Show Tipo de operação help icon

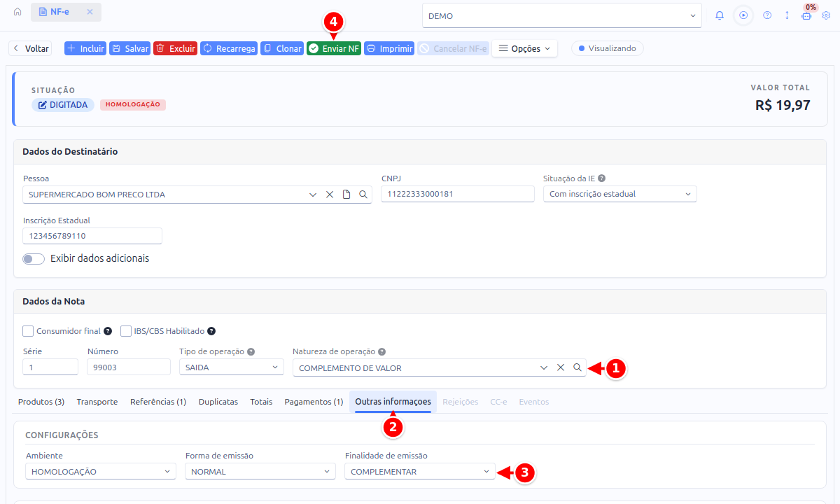pyautogui.click(x=251, y=351)
